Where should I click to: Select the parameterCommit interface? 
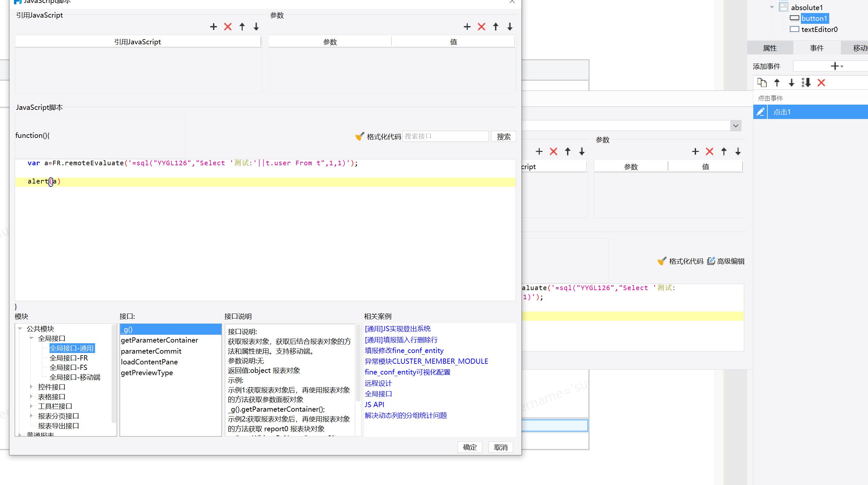tap(170, 351)
